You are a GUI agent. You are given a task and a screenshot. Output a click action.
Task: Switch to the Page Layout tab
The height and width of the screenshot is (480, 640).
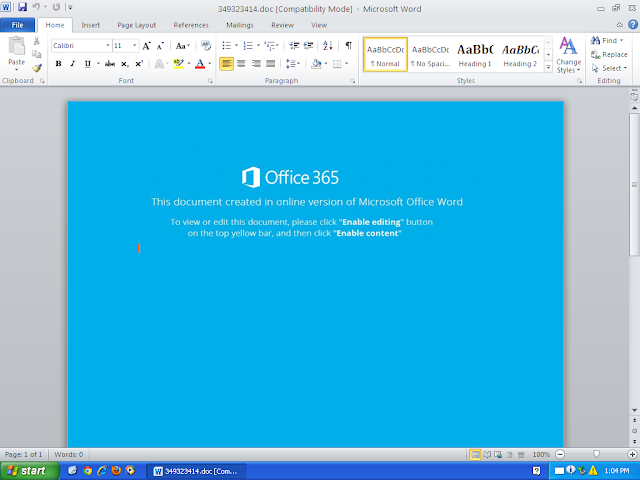(x=137, y=25)
